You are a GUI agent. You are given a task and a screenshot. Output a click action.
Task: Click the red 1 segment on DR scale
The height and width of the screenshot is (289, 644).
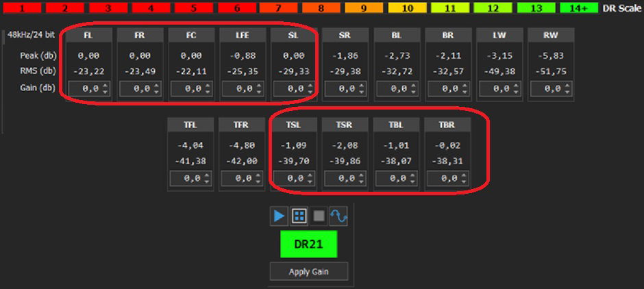pos(22,8)
